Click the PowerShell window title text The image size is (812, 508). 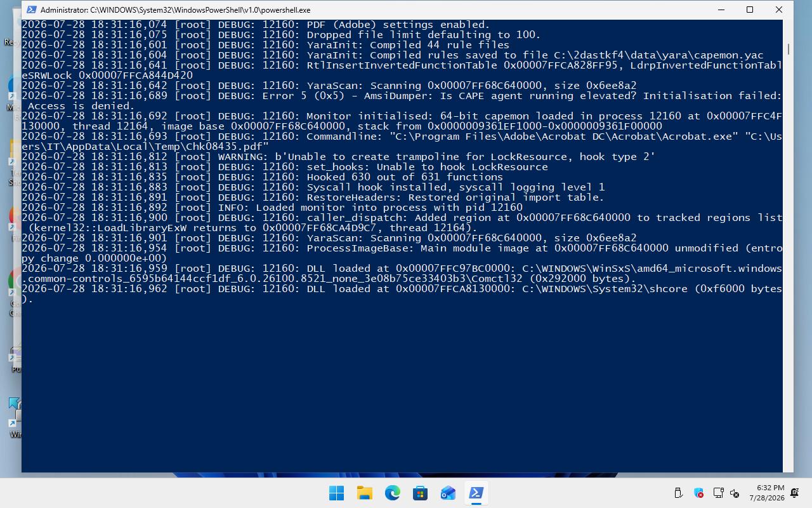[175, 10]
